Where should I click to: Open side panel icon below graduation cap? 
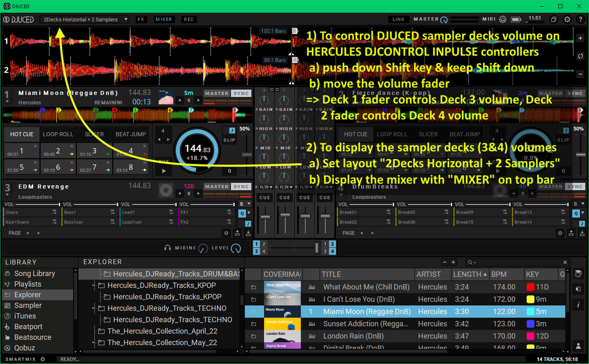[578, 289]
